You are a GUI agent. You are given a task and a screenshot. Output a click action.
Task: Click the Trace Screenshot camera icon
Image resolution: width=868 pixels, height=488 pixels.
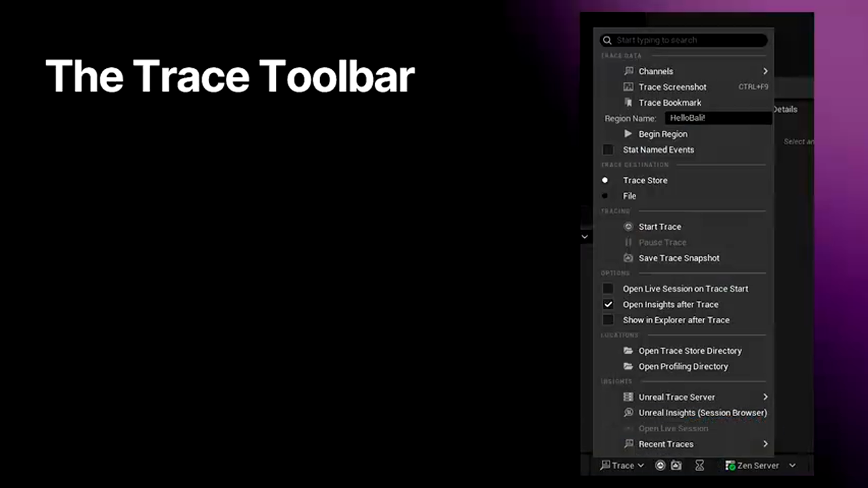point(629,87)
